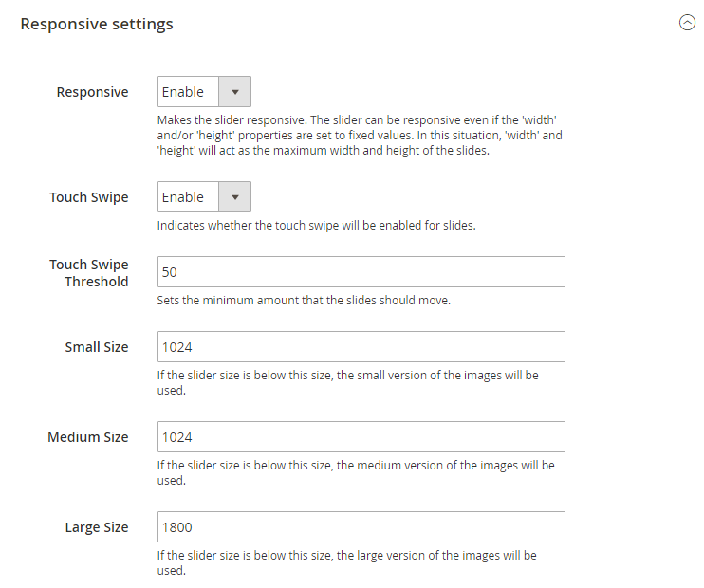The height and width of the screenshot is (588, 704).
Task: Click the Touch Swipe field label
Action: pos(89,197)
